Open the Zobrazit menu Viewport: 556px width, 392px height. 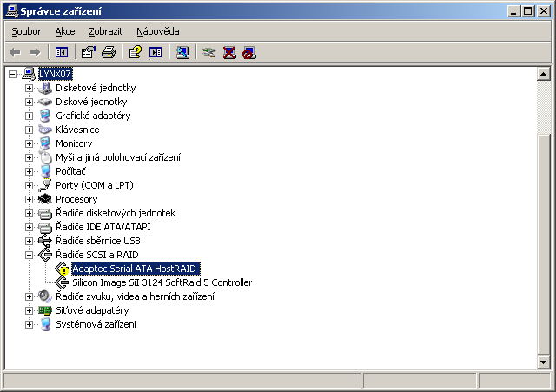click(x=106, y=31)
